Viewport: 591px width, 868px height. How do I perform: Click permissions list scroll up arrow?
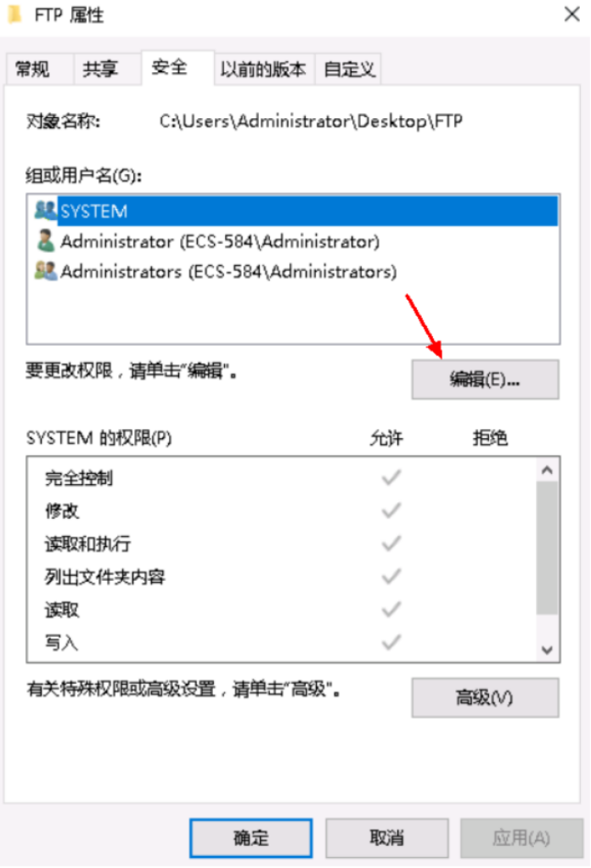548,471
